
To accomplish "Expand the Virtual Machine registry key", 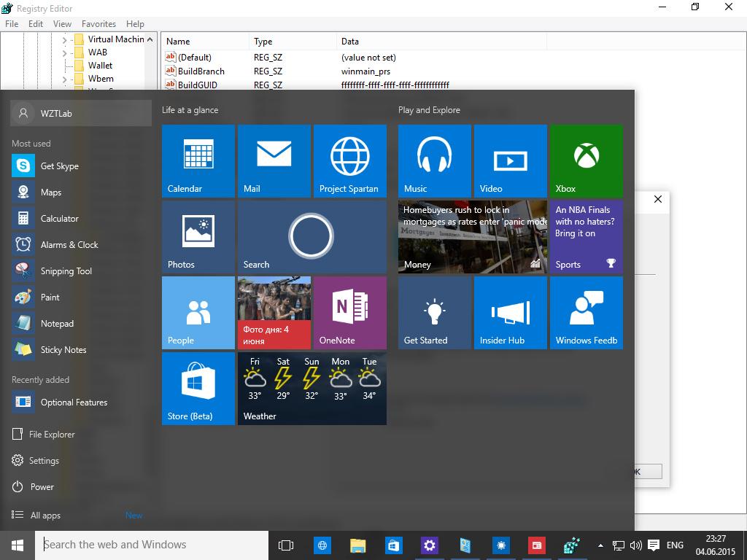I will 65,40.
